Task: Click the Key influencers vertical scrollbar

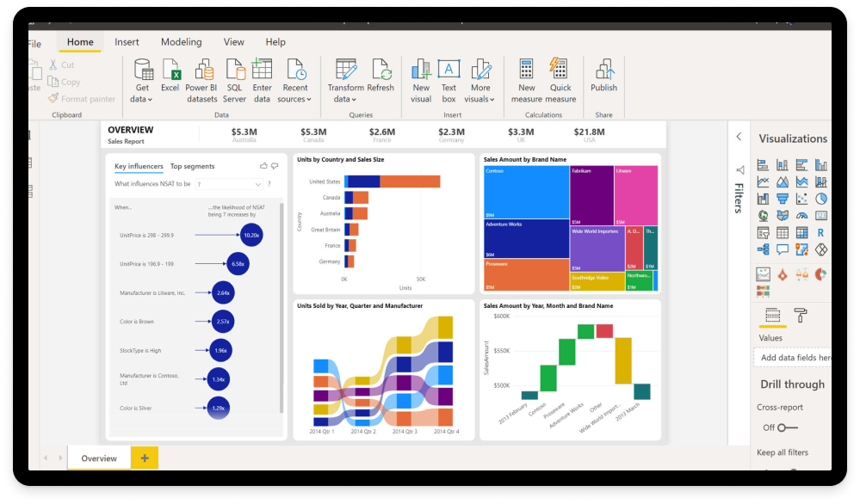Action: click(x=282, y=308)
